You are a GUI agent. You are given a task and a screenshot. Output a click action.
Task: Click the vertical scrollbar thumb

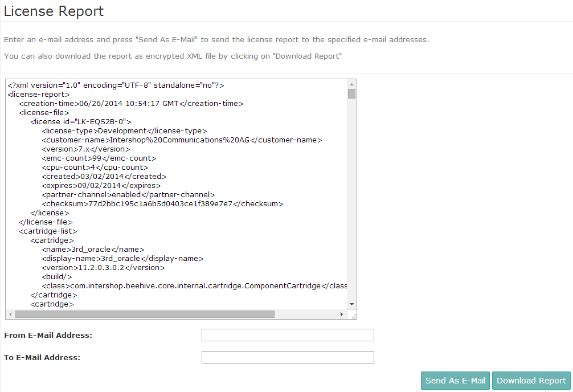pyautogui.click(x=351, y=93)
